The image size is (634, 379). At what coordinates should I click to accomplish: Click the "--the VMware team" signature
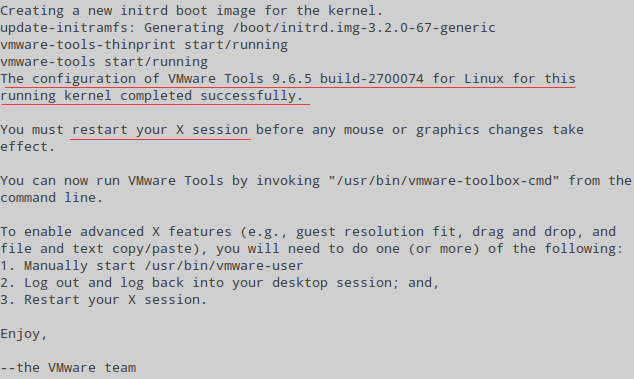coord(68,368)
